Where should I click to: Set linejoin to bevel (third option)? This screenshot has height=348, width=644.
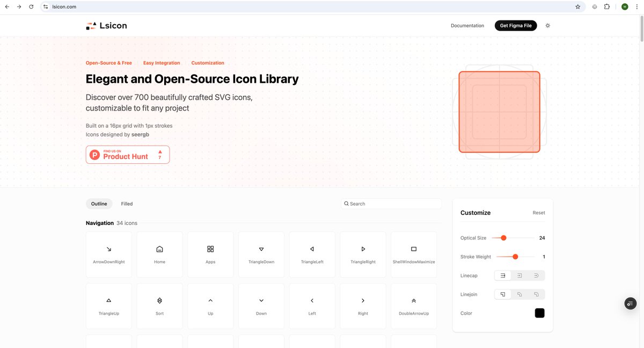coord(536,294)
